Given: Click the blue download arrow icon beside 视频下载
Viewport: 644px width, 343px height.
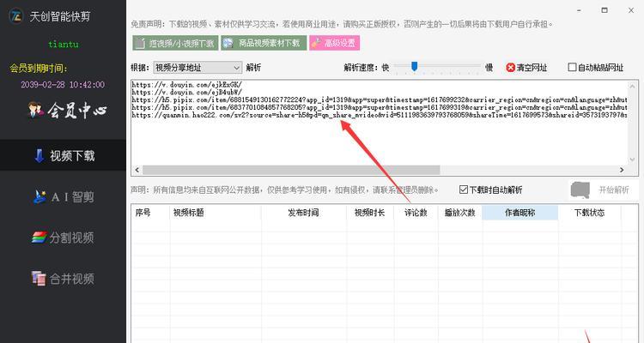Looking at the screenshot, I should 39,156.
